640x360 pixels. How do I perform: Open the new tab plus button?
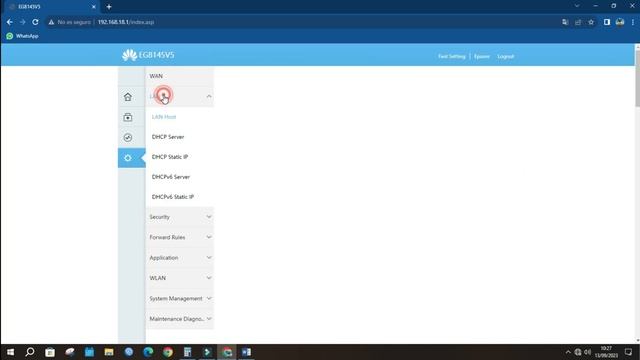click(109, 7)
